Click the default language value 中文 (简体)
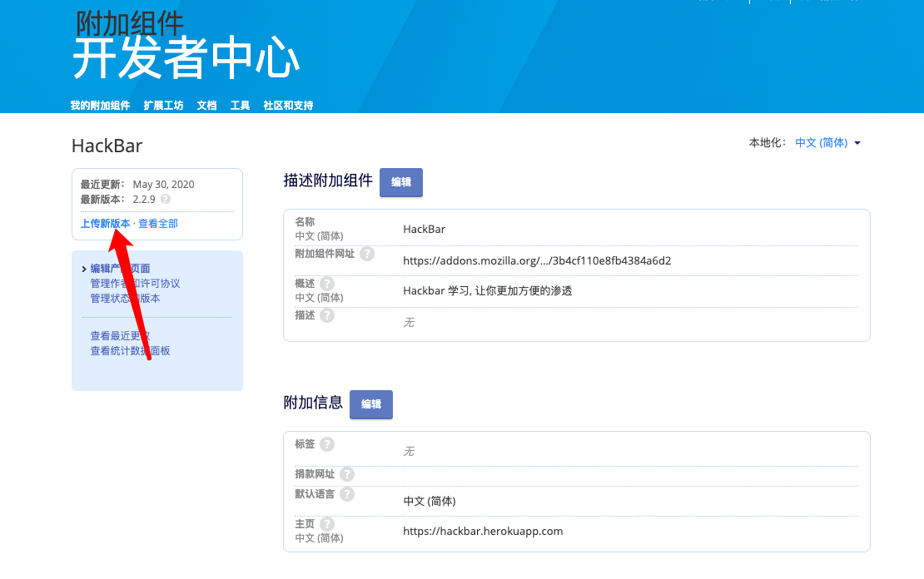Viewport: 924px width, 579px height. [x=430, y=502]
